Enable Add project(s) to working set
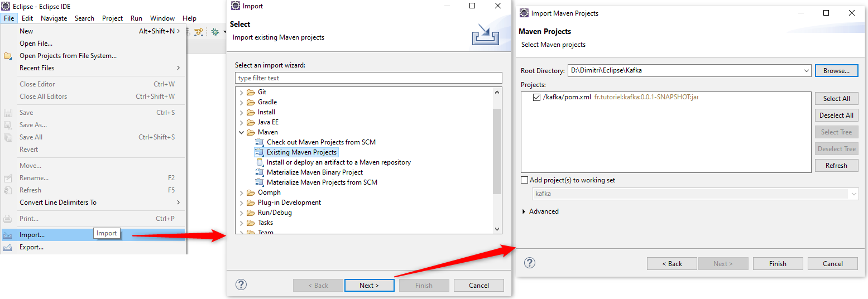868x299 pixels. tap(524, 180)
